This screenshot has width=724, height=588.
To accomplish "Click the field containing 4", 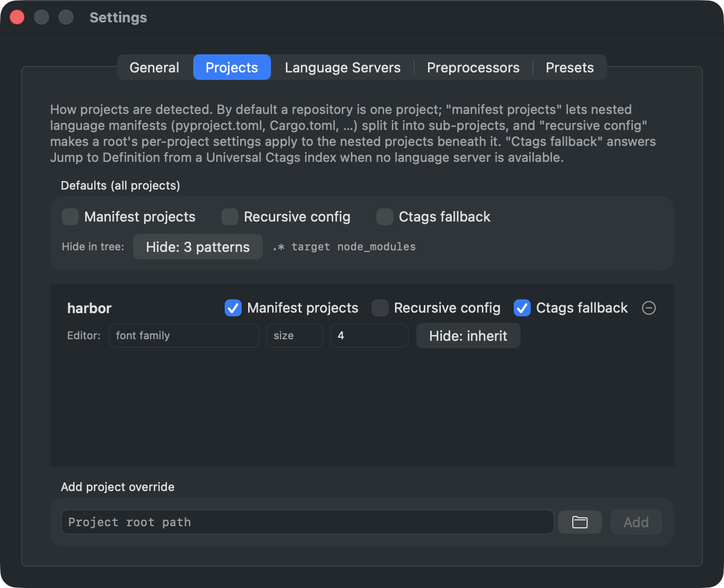I will point(369,336).
